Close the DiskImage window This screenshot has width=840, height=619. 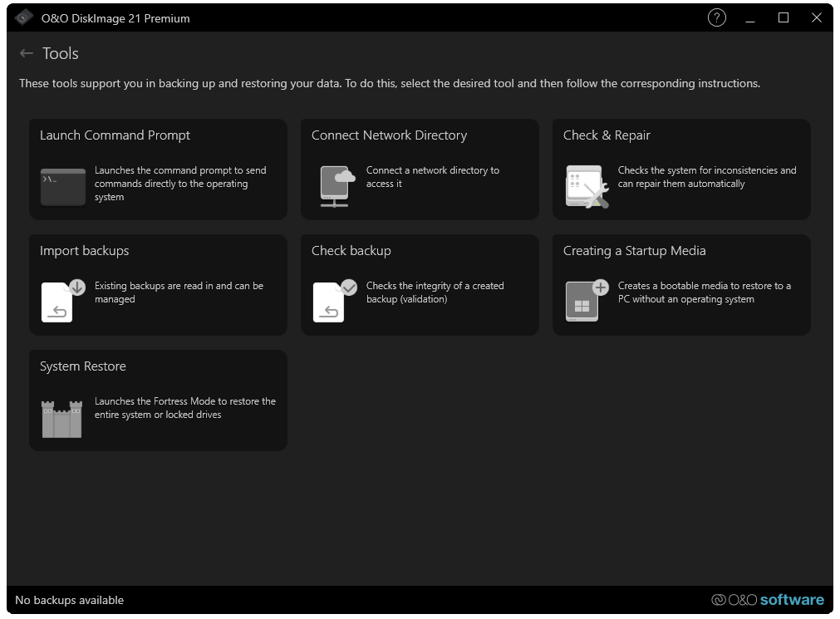pos(817,18)
